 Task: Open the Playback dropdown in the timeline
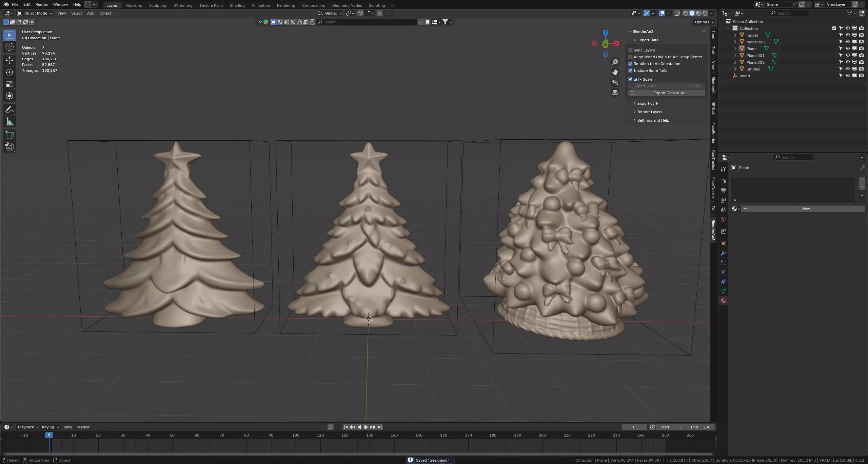point(28,427)
